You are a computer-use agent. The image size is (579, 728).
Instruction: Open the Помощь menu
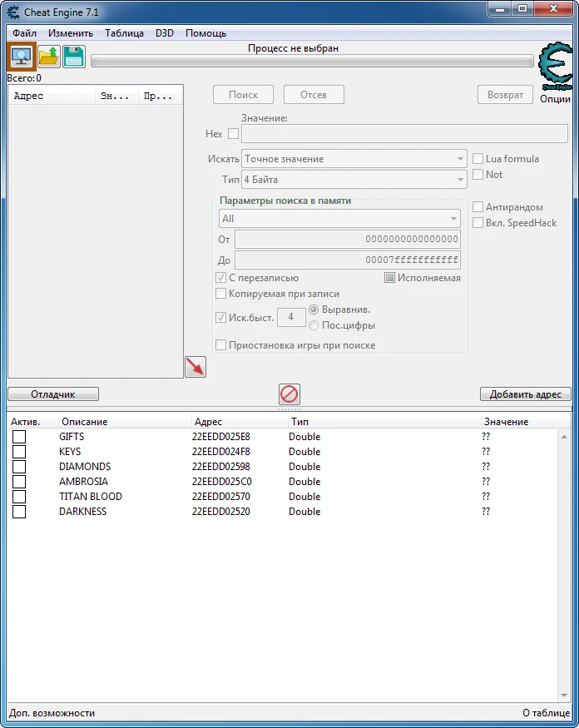205,33
